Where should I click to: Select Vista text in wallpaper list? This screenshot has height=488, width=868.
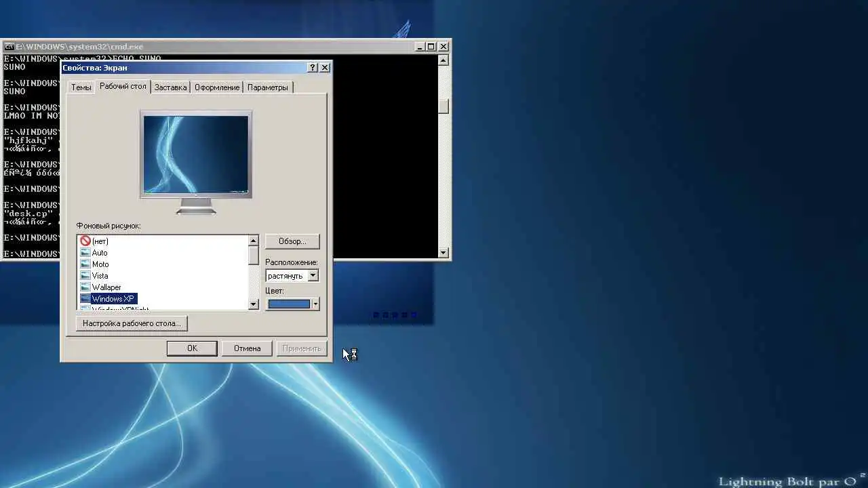(100, 276)
